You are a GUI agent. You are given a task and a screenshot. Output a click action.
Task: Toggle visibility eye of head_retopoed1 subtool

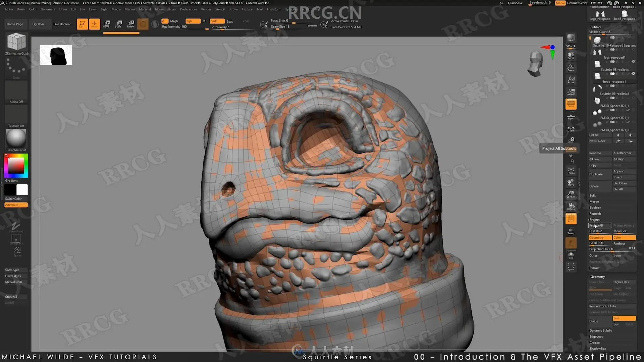(633, 74)
